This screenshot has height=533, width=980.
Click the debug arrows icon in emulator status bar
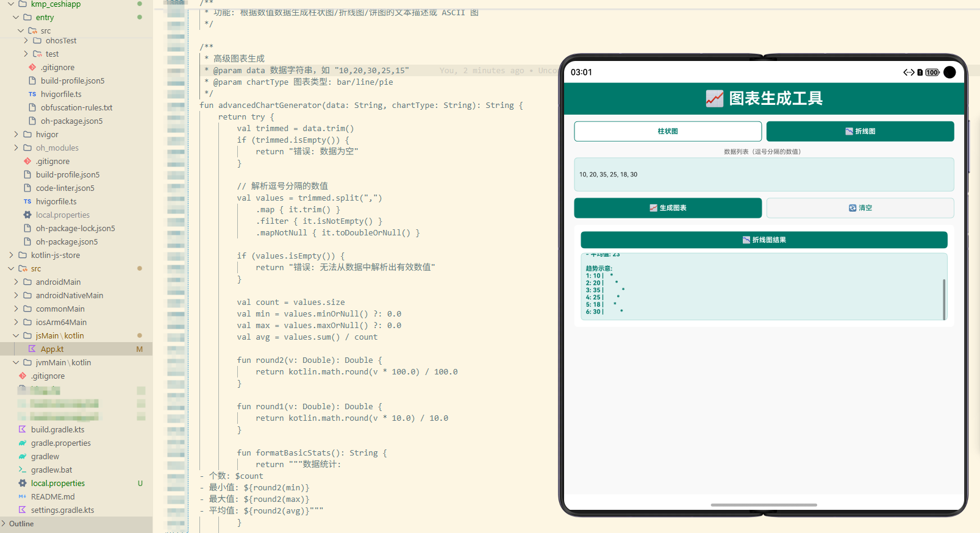(x=909, y=73)
